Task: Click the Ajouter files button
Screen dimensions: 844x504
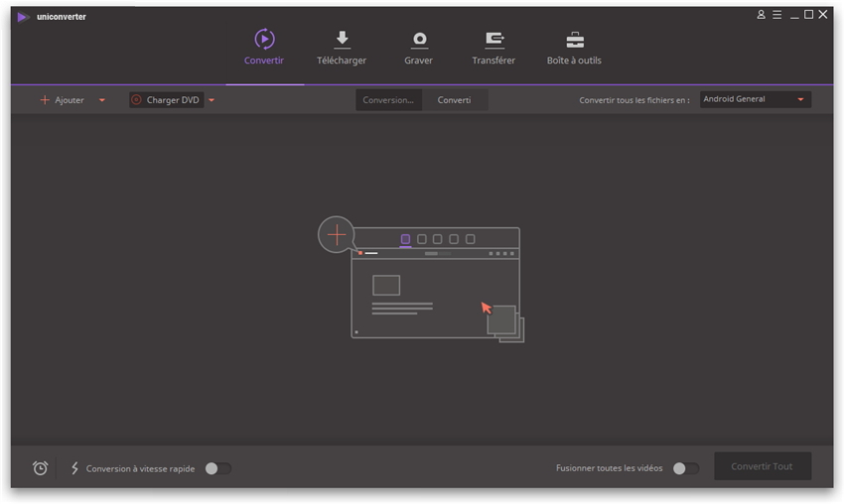Action: click(62, 100)
